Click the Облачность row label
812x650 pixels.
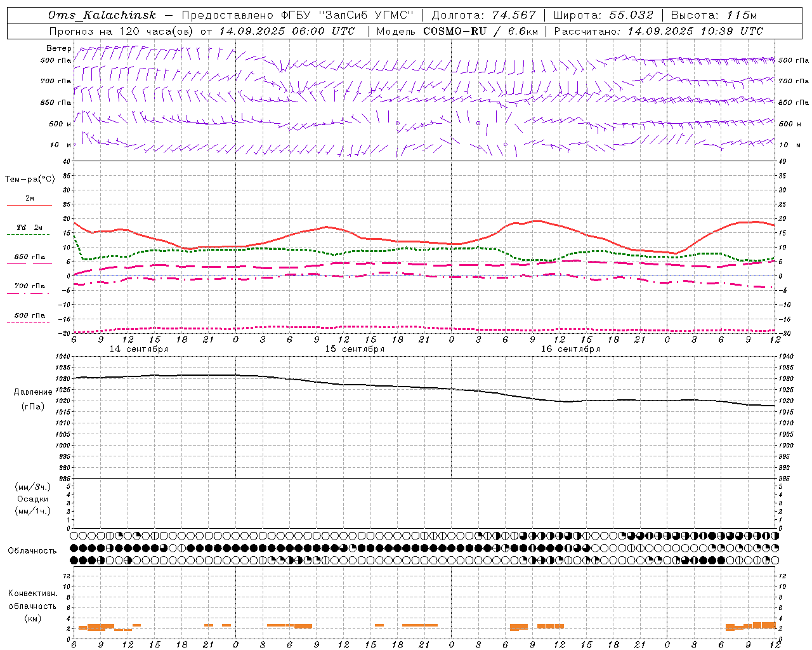pos(32,551)
